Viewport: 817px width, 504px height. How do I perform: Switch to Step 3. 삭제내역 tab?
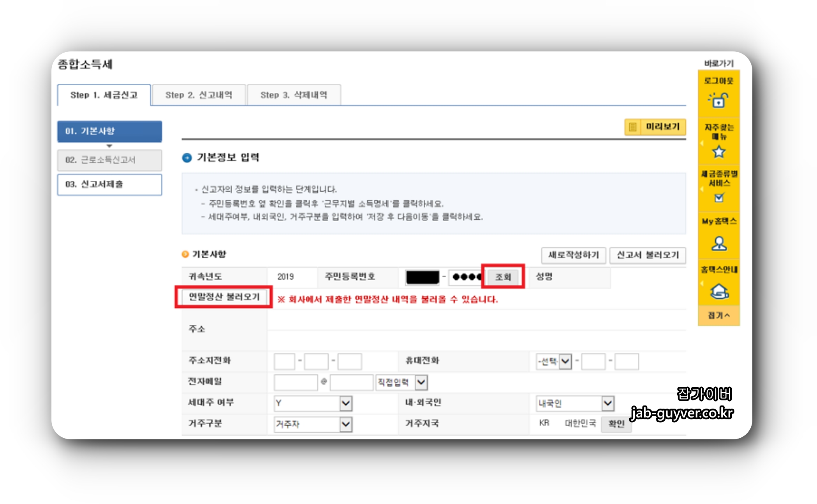294,95
